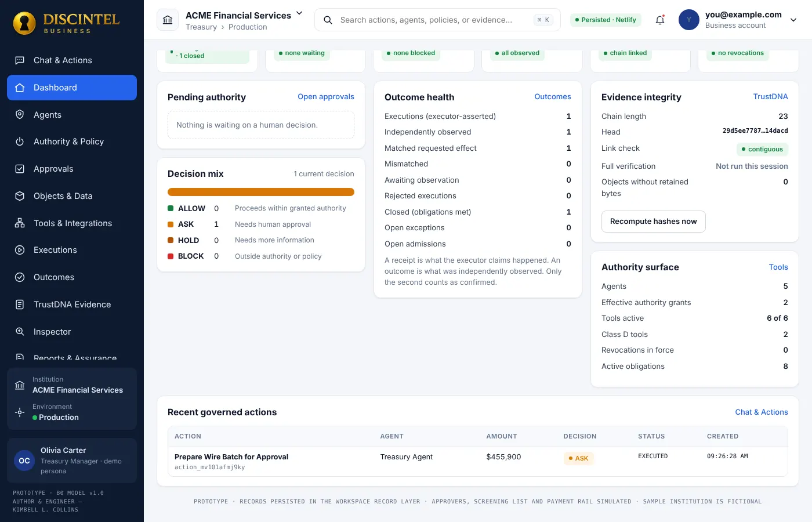Click the Chat & Actions sidebar icon
Image resolution: width=812 pixels, height=522 pixels.
tap(20, 60)
